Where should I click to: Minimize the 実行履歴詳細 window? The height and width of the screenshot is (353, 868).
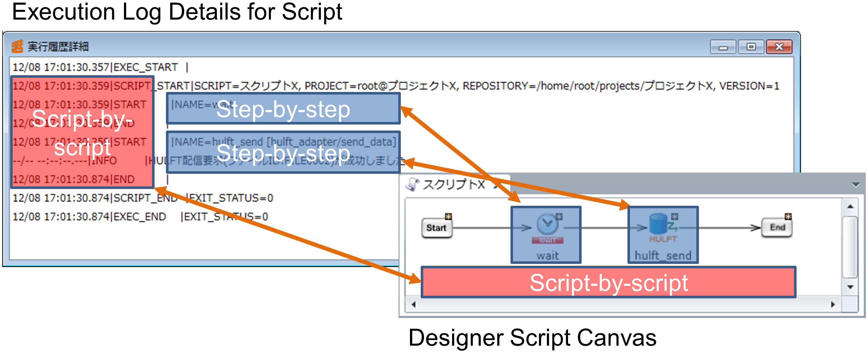tap(723, 47)
